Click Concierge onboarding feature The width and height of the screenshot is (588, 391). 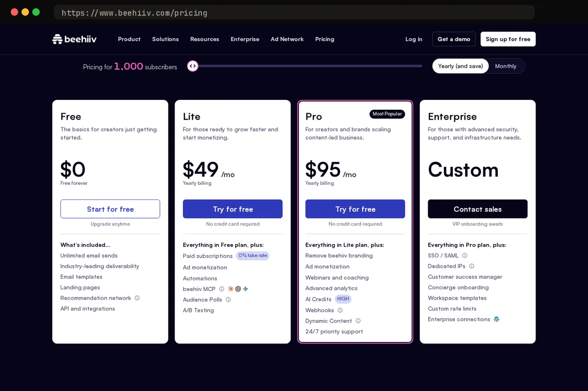click(x=458, y=287)
